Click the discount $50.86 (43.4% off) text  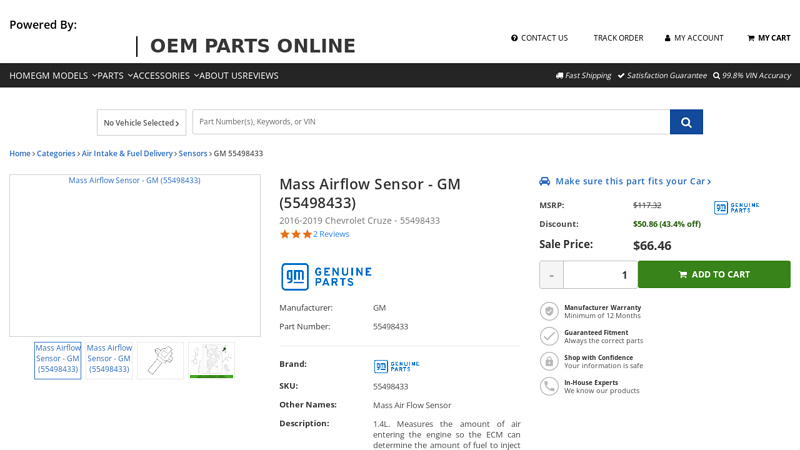(x=667, y=224)
